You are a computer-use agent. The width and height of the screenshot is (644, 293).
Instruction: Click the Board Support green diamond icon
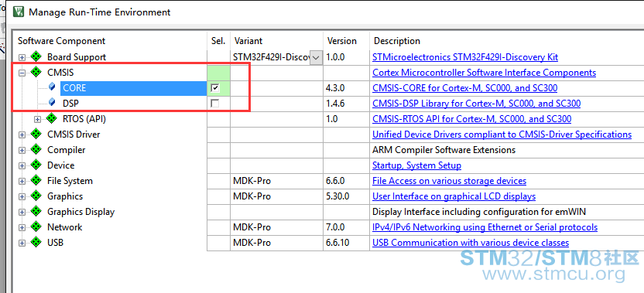tap(36, 57)
